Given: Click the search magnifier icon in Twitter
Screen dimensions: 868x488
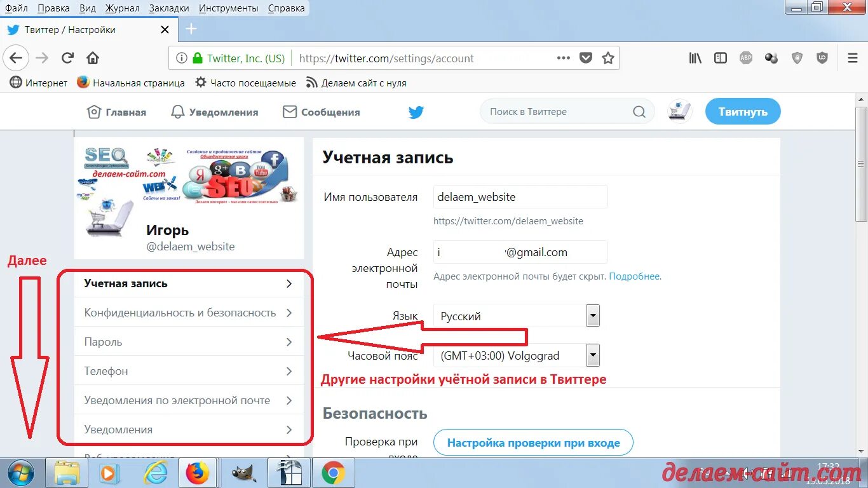Looking at the screenshot, I should [639, 112].
